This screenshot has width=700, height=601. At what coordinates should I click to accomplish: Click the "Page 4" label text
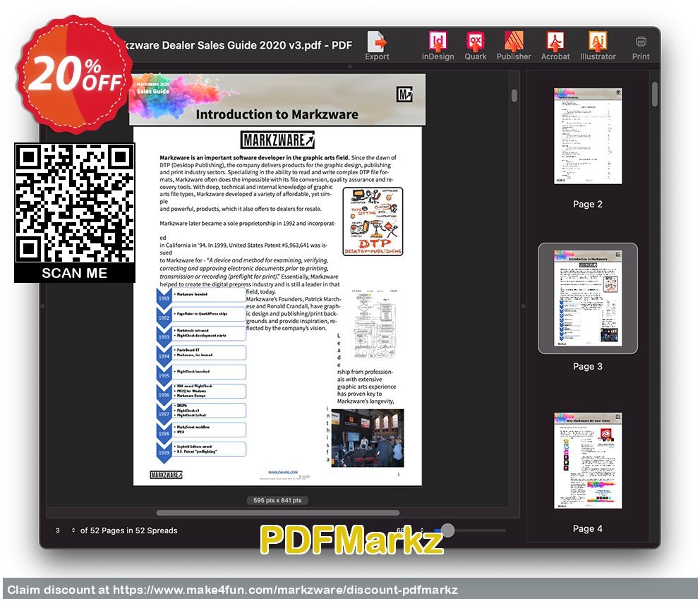coord(588,528)
